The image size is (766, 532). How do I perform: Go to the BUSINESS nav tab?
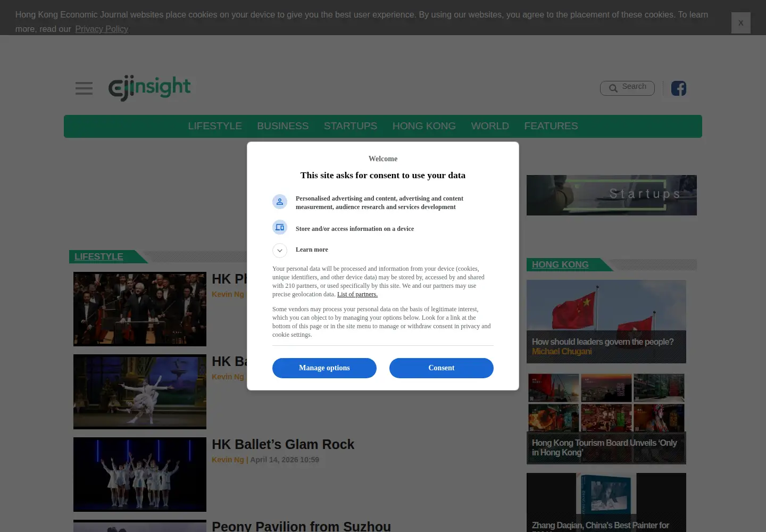click(x=283, y=126)
